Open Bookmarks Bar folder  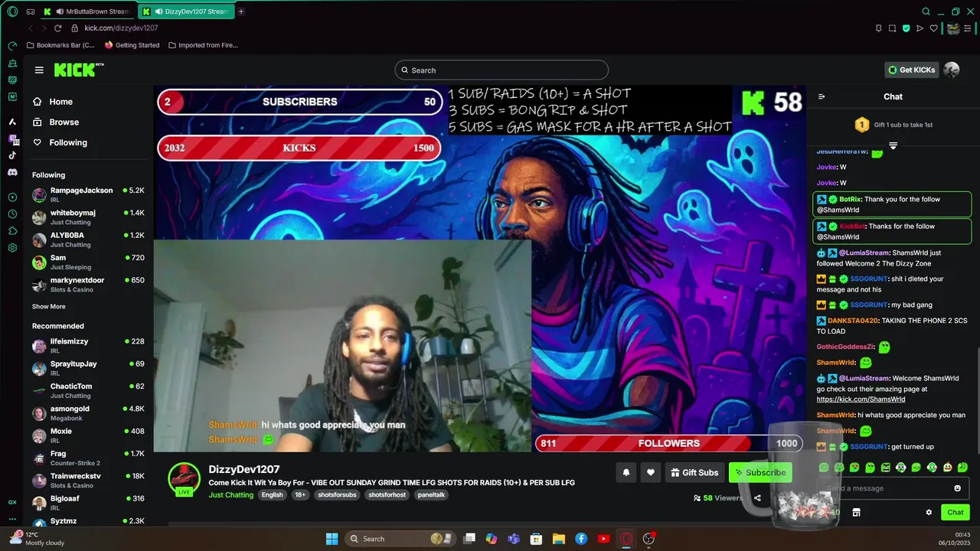pyautogui.click(x=60, y=45)
